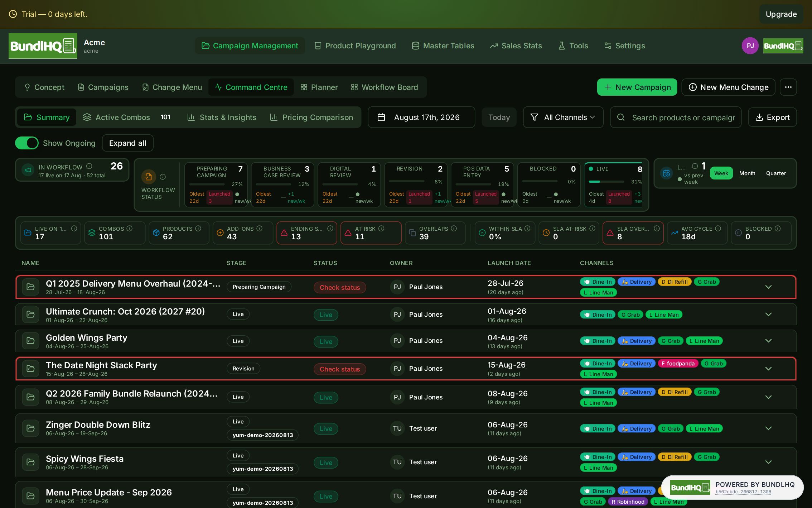The width and height of the screenshot is (812, 508).
Task: Click folder icon of Zinger Double Down Blitz
Action: click(30, 428)
